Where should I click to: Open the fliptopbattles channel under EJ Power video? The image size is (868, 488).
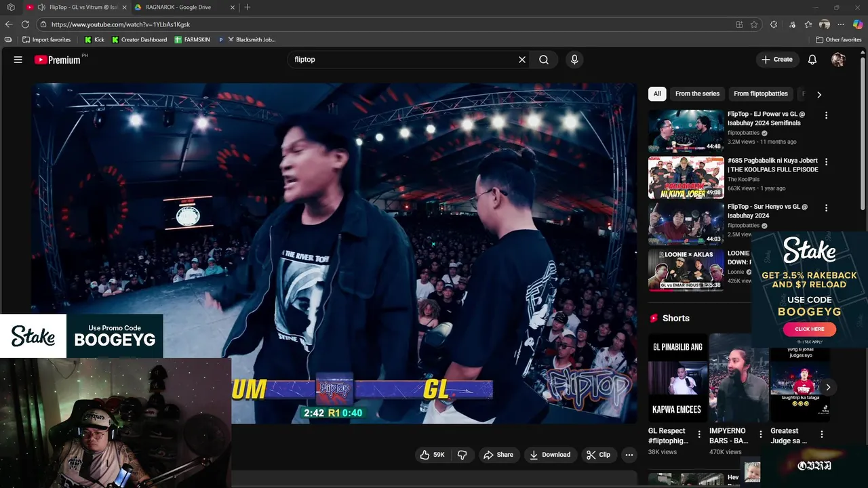744,133
